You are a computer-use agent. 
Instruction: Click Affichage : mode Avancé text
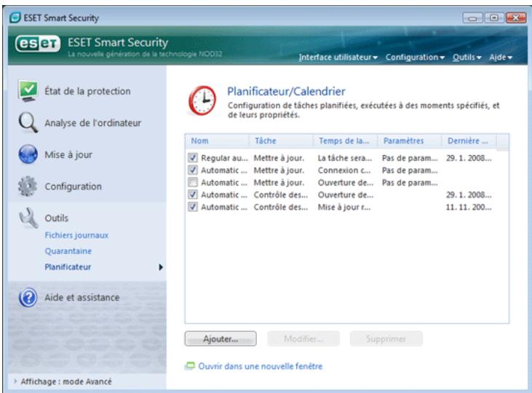pos(66,381)
